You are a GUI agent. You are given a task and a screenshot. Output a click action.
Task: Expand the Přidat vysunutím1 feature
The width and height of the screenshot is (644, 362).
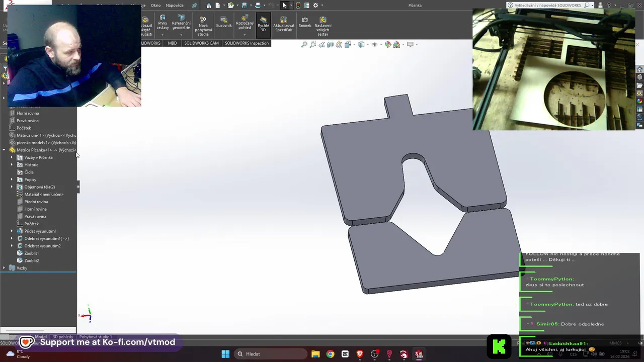[12, 231]
